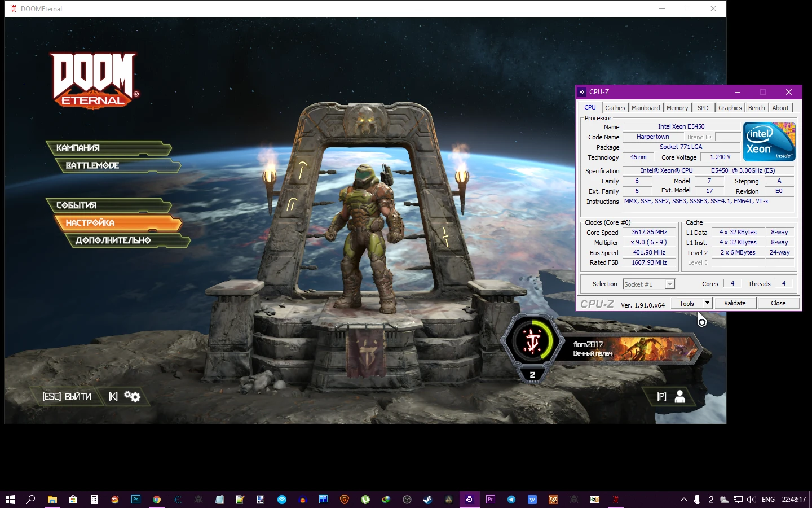Image resolution: width=812 pixels, height=508 pixels.
Task: Select the Graphics tab
Action: coord(730,108)
